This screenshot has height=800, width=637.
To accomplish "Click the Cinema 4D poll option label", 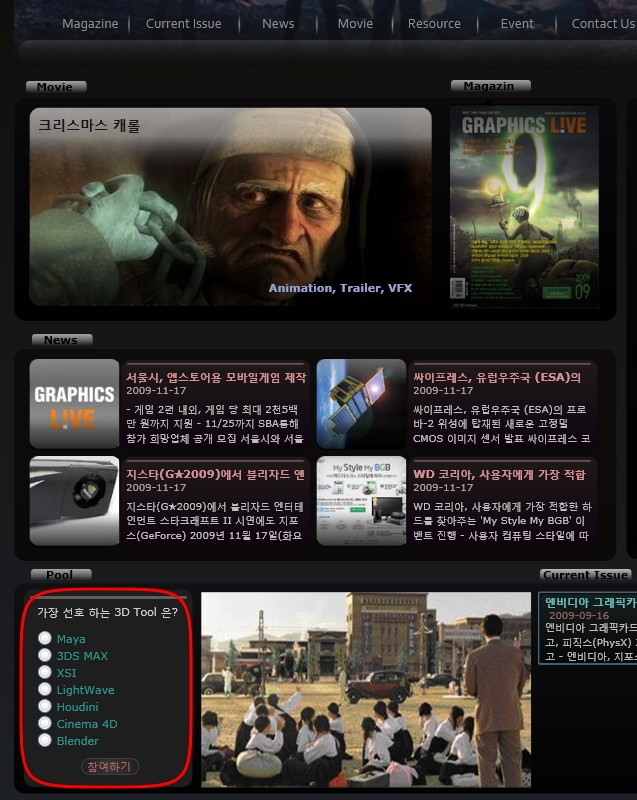I will (x=87, y=723).
